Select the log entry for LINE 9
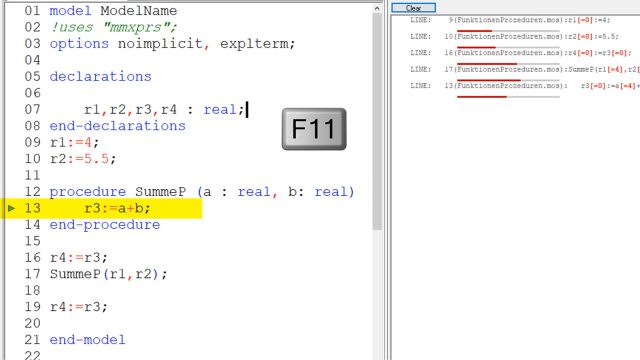Image resolution: width=640 pixels, height=360 pixels. [x=510, y=20]
